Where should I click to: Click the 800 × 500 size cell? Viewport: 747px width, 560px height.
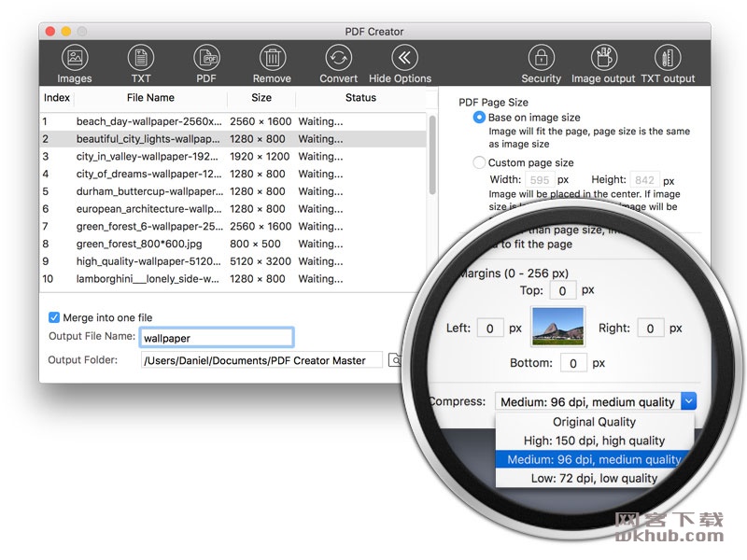(255, 244)
